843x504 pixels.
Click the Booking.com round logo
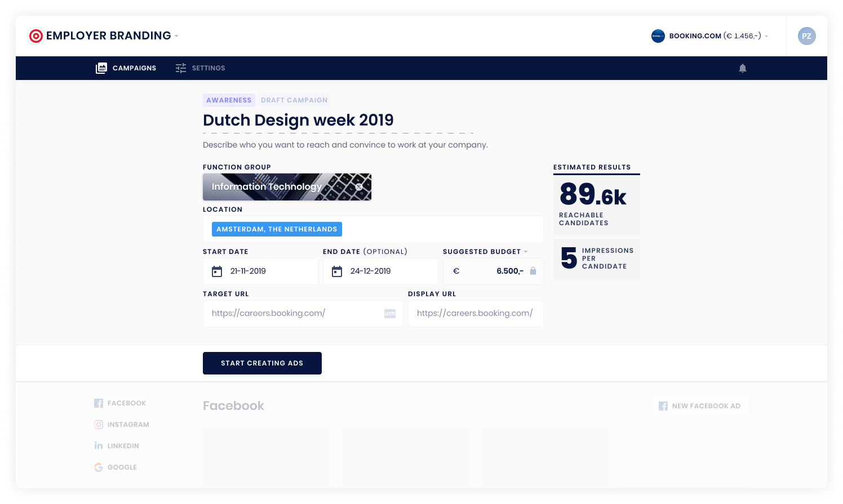658,36
